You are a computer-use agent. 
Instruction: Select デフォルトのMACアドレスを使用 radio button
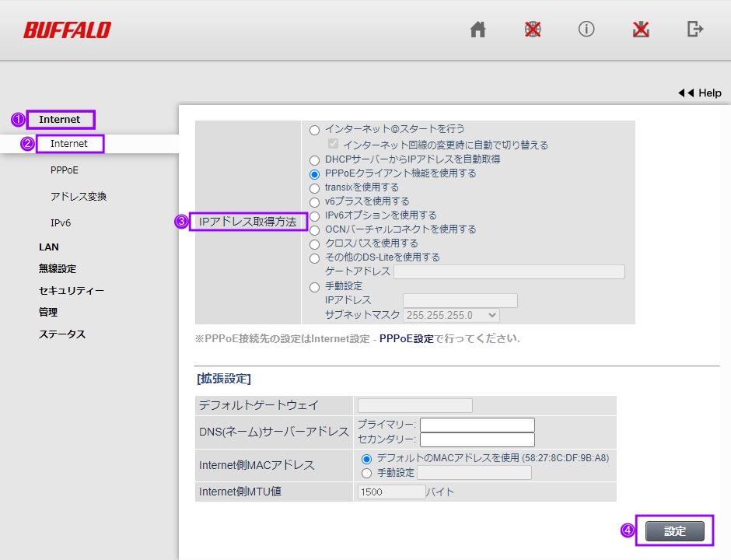click(367, 460)
